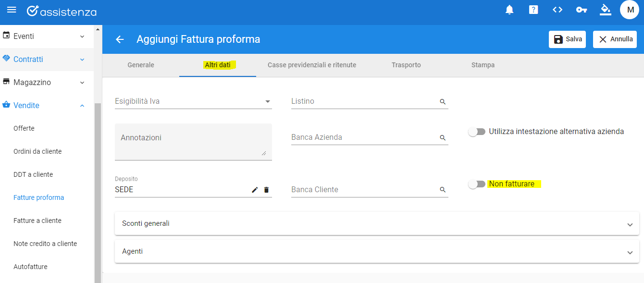
Task: Open notifications bell in top bar
Action: [x=509, y=10]
